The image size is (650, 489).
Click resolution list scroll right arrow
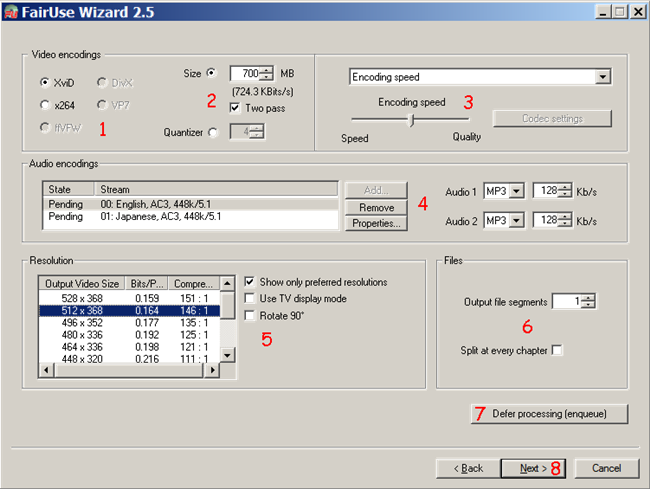213,370
